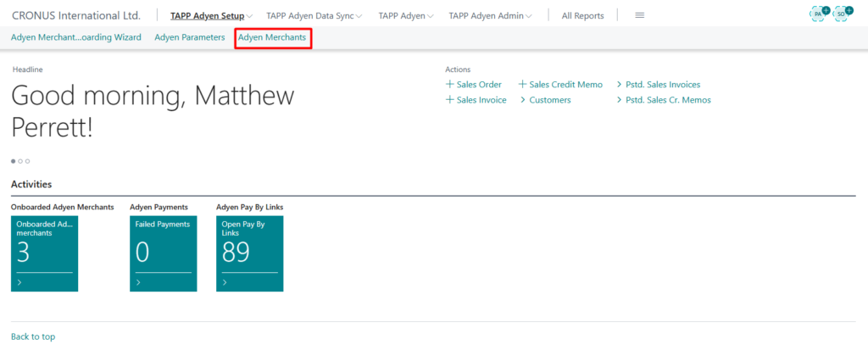The width and height of the screenshot is (868, 361).
Task: Open the Adyen Merchants tab
Action: pos(272,37)
